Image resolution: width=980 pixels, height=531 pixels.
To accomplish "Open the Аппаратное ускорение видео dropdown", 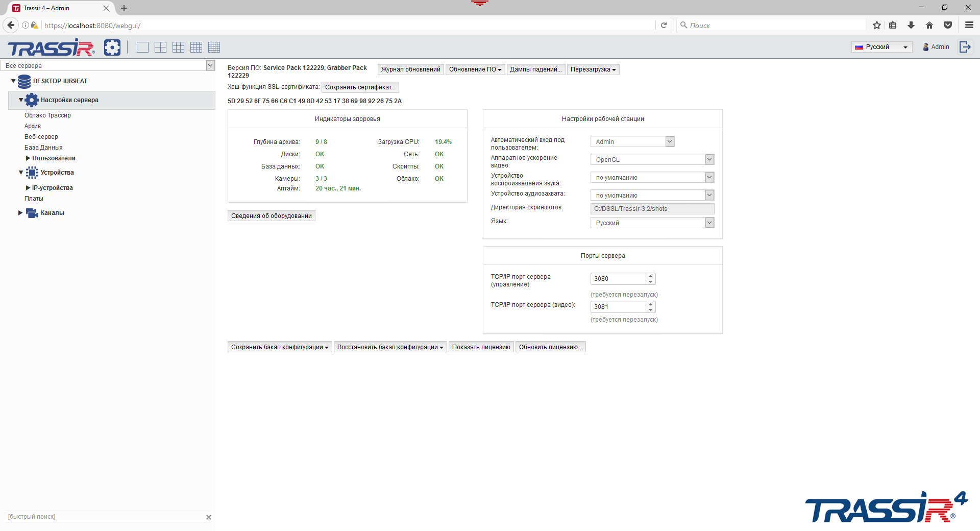I will (709, 159).
